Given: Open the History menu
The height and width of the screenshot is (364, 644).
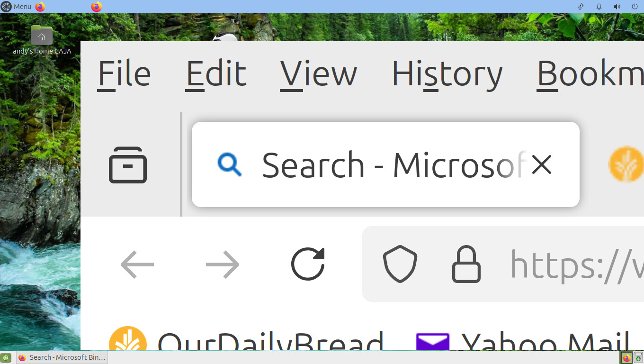Looking at the screenshot, I should pos(447,74).
